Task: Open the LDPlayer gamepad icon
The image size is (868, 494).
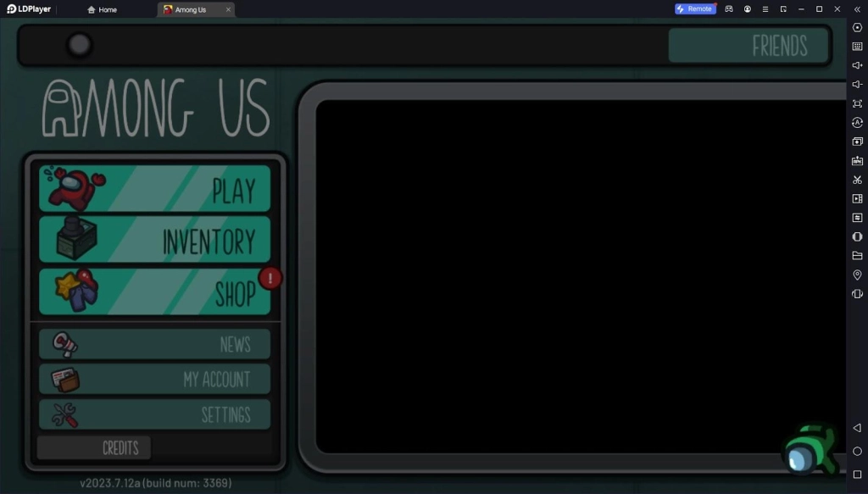Action: coord(728,8)
